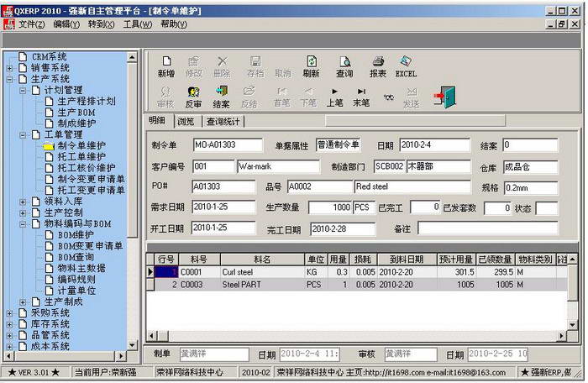Collapse the 生产系统 tree node

click(10, 79)
